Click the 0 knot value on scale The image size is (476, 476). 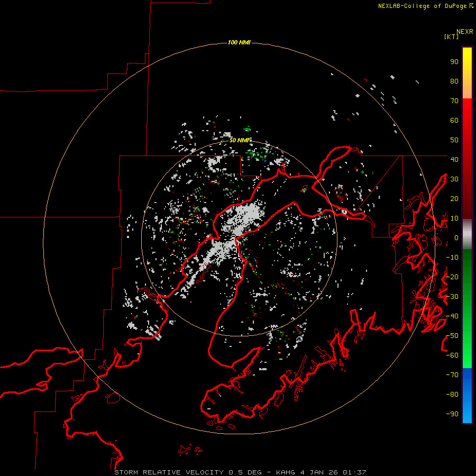pos(456,237)
